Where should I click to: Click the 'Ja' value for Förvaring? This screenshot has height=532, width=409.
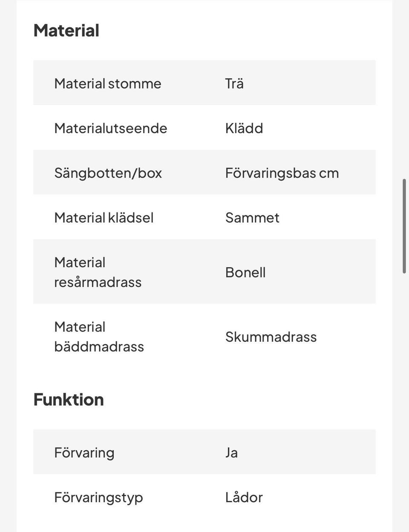(231, 452)
